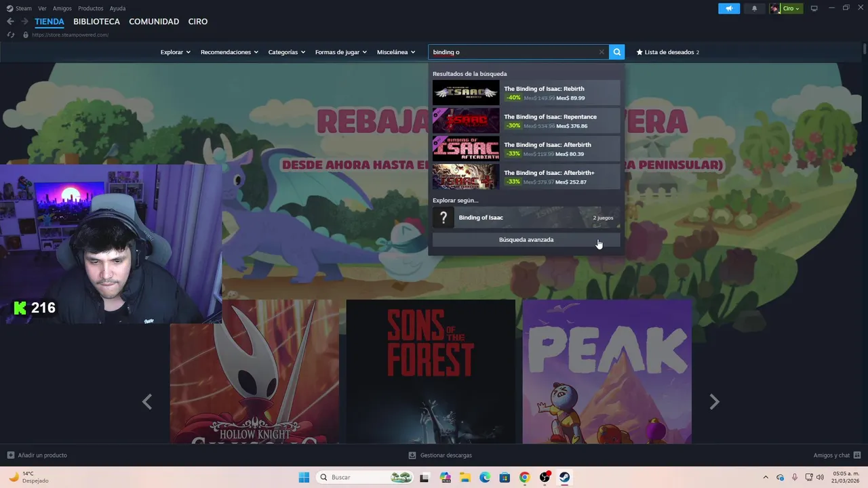
Task: Open the Steam menu
Action: [x=24, y=8]
